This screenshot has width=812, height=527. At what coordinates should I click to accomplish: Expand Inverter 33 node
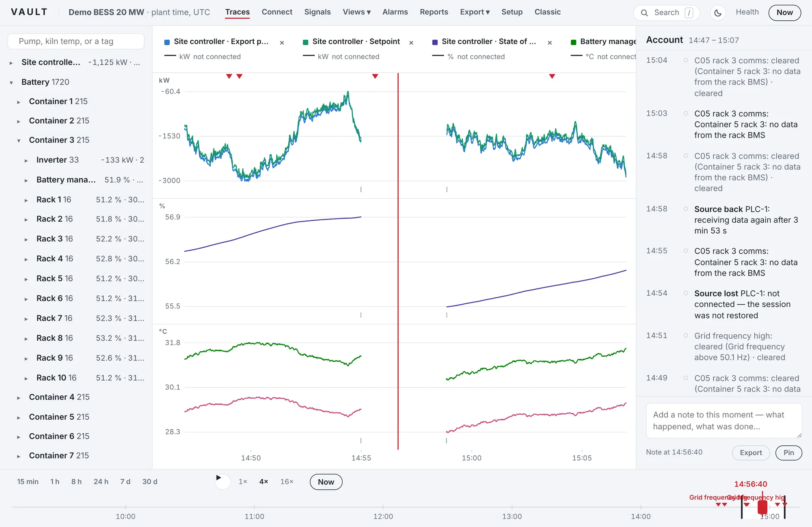[26, 161]
